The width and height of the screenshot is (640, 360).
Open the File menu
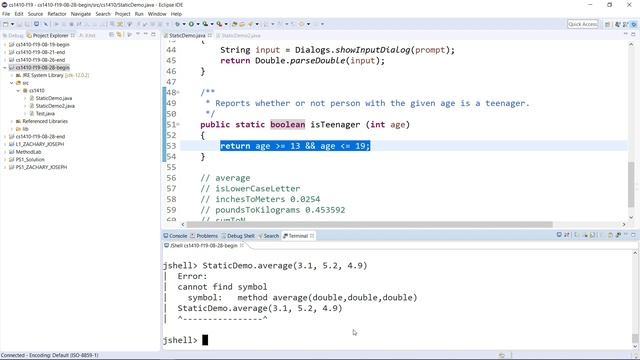(6, 14)
